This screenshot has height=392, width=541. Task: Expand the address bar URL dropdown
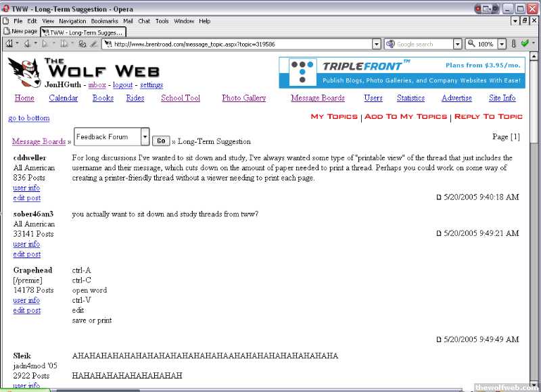tap(377, 44)
